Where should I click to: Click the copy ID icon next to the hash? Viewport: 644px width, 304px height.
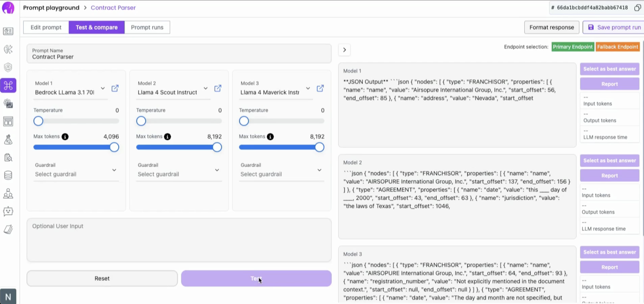point(637,8)
